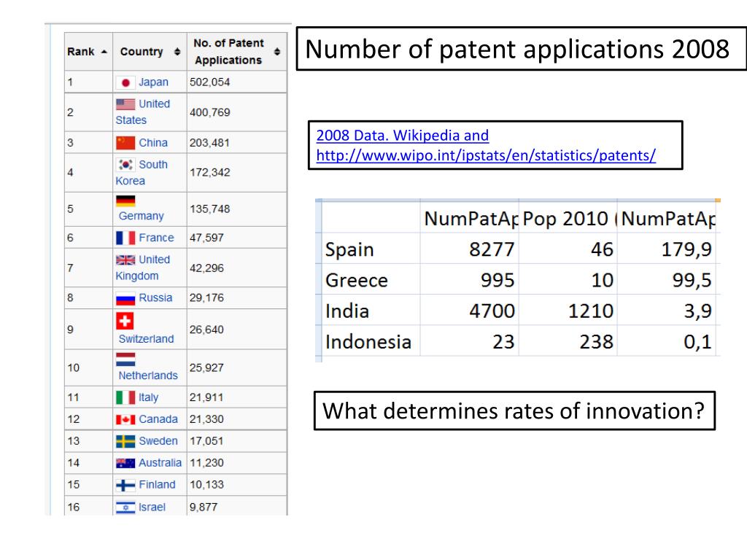
Task: Click Israel's value 9,877
Action: click(x=204, y=507)
